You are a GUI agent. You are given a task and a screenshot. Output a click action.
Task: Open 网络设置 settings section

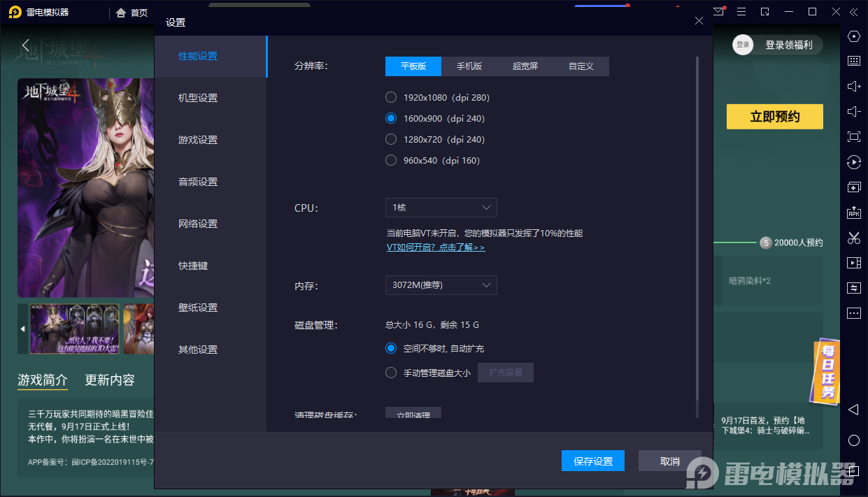tap(211, 224)
